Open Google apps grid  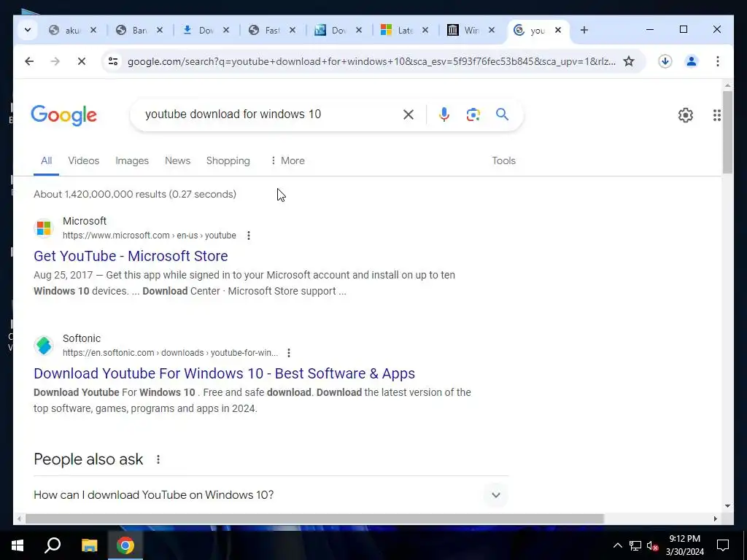[716, 114]
